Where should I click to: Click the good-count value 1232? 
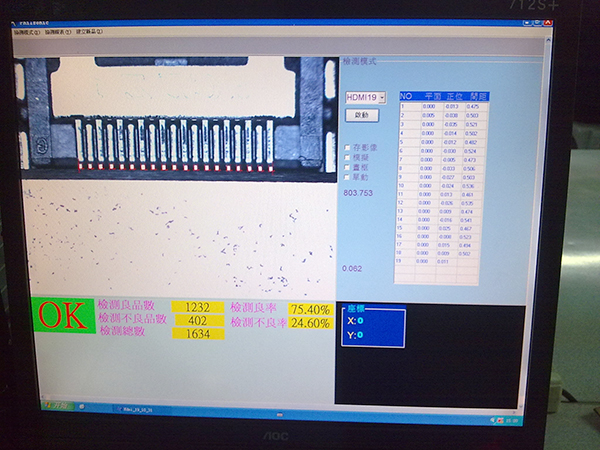198,307
